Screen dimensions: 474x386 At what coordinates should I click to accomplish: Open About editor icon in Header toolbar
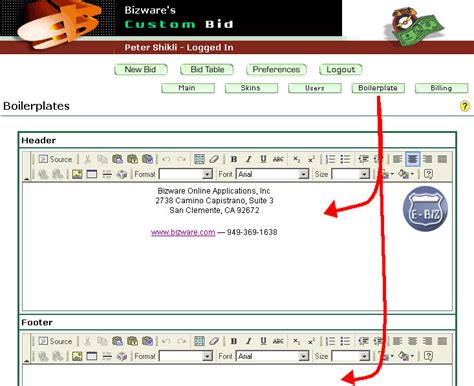tap(428, 174)
